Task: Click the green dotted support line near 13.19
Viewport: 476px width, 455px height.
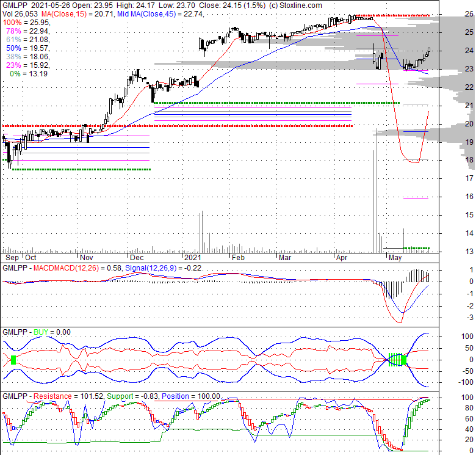Action: point(416,248)
